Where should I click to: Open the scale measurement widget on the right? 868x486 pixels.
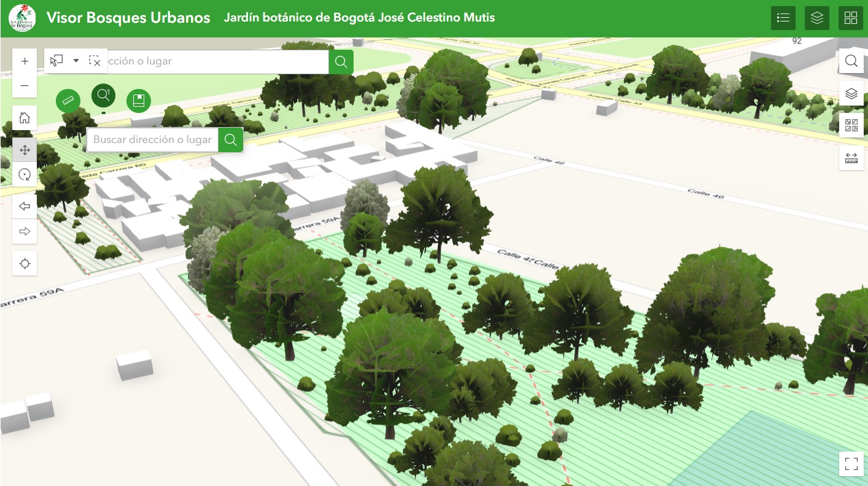(x=851, y=158)
